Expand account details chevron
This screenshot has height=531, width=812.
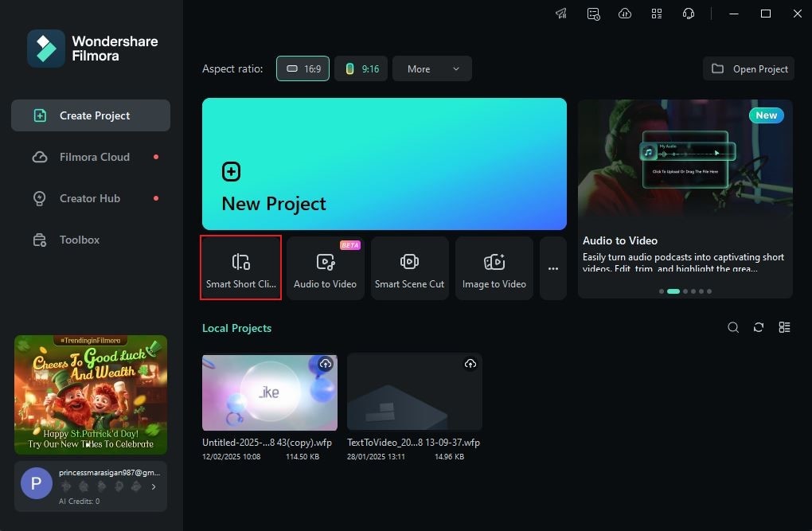(x=154, y=486)
